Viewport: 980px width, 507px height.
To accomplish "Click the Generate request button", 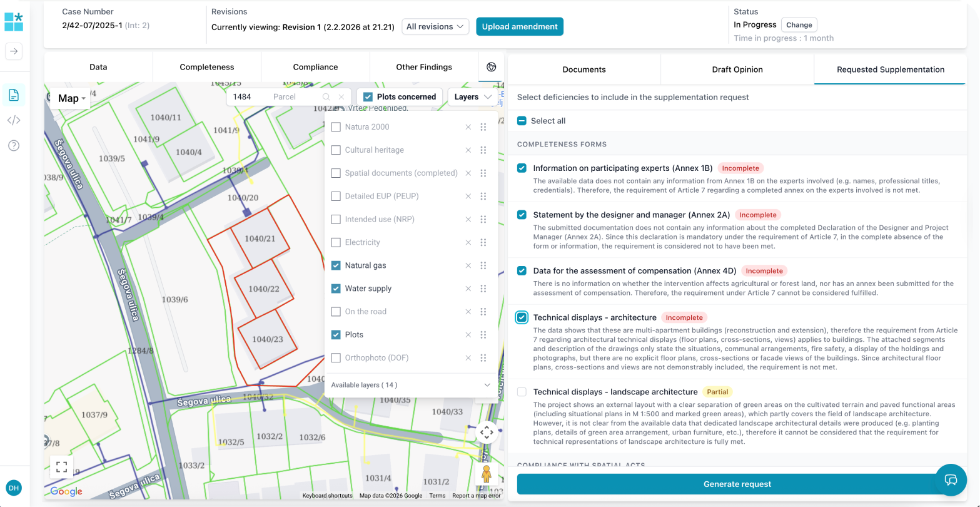I will coord(737,484).
